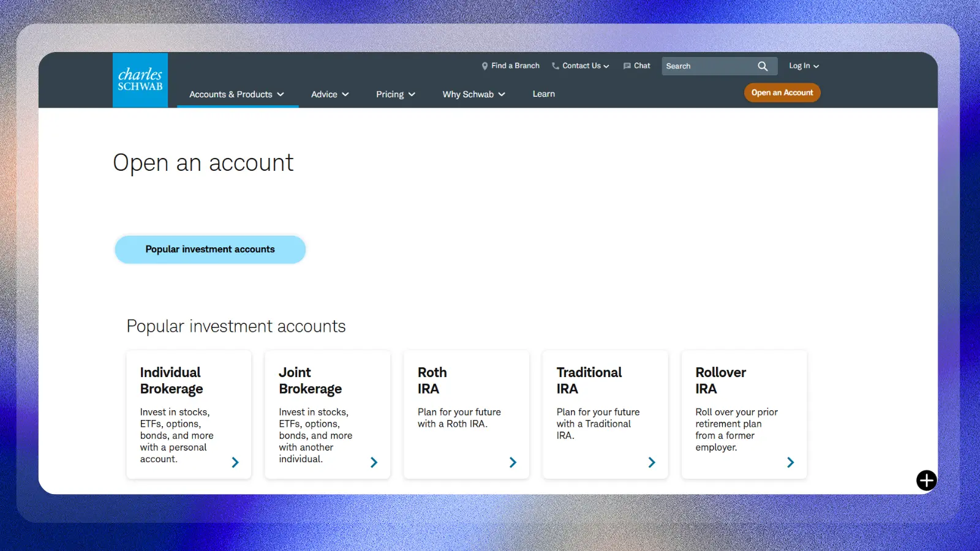Click the Contact Us link text

[x=581, y=66]
